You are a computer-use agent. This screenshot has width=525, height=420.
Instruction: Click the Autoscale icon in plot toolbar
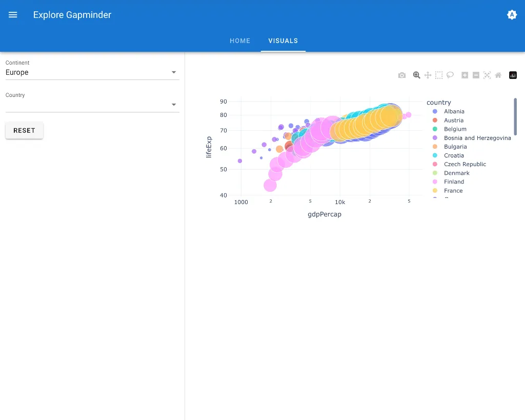coord(487,75)
